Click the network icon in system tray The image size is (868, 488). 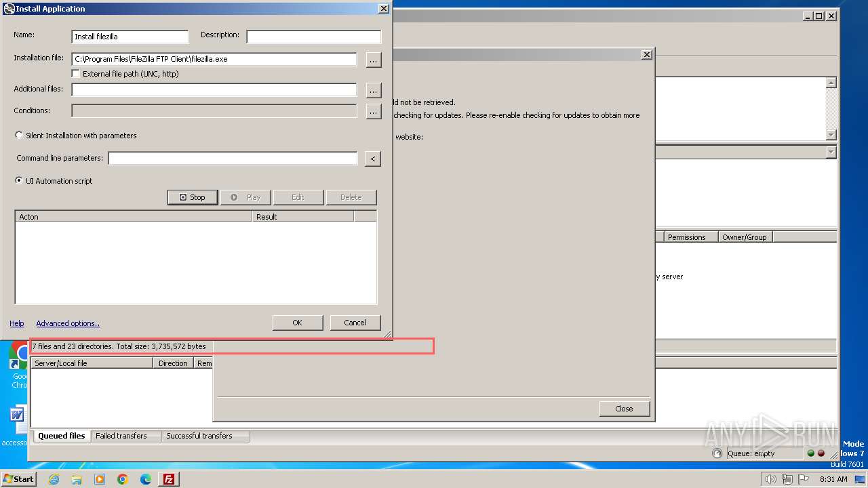pyautogui.click(x=787, y=479)
